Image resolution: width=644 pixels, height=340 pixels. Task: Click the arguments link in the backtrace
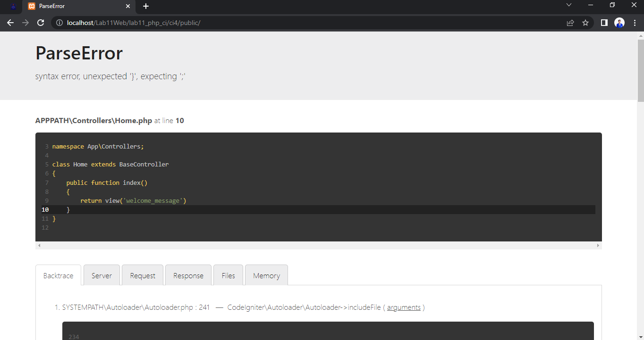[404, 307]
